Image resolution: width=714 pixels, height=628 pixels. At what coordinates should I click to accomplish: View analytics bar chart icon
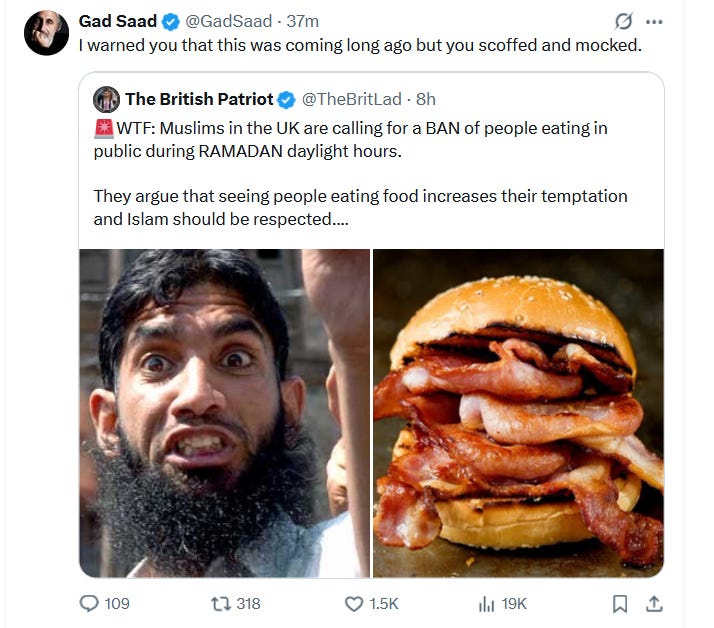486,604
